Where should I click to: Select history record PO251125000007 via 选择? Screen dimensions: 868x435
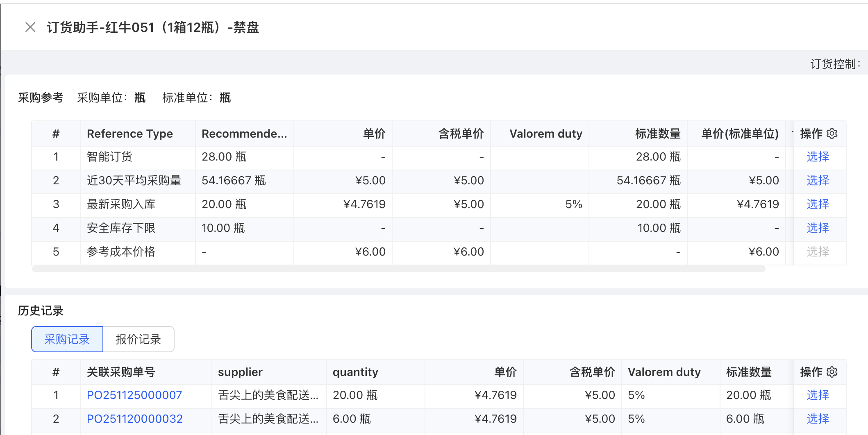[818, 395]
